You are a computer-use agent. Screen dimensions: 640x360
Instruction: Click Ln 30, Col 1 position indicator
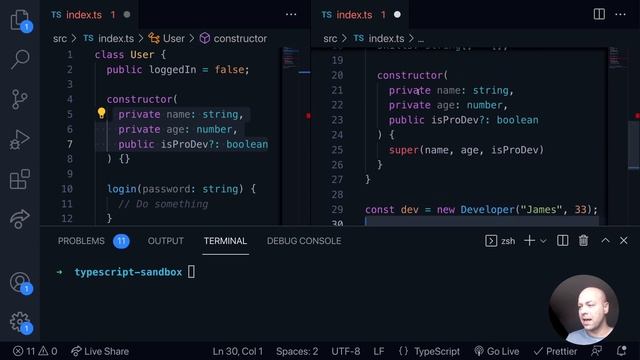(x=238, y=351)
